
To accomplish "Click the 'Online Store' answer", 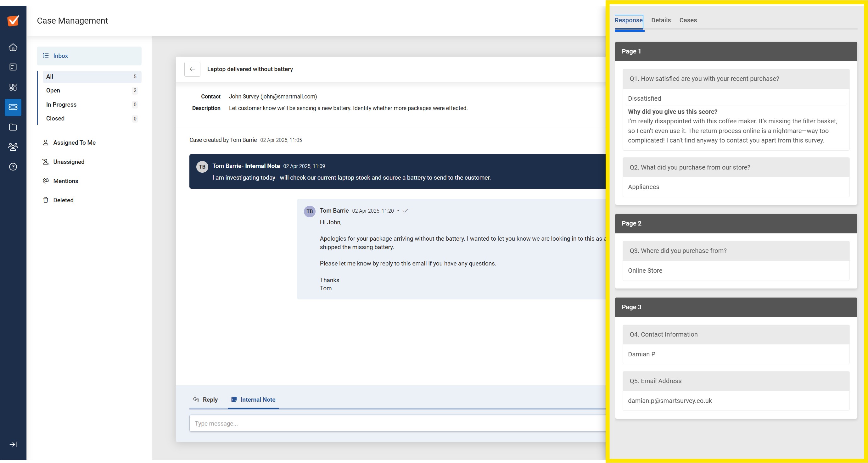I will (645, 271).
